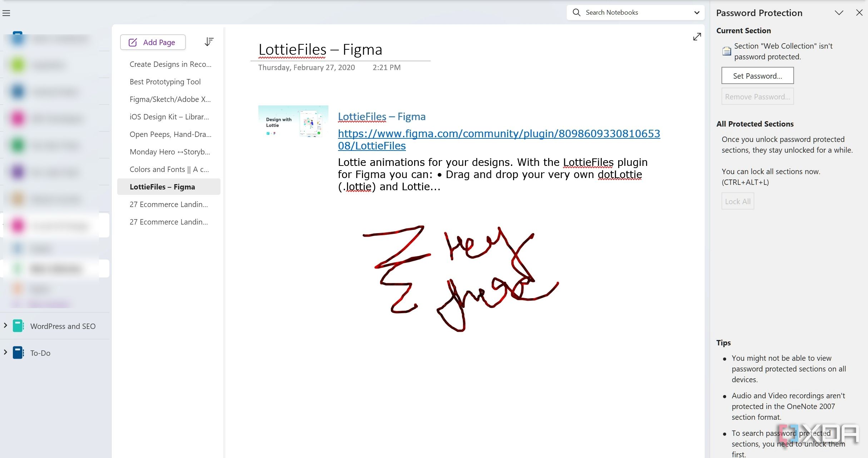Click the lock icon next to Current Section

726,51
